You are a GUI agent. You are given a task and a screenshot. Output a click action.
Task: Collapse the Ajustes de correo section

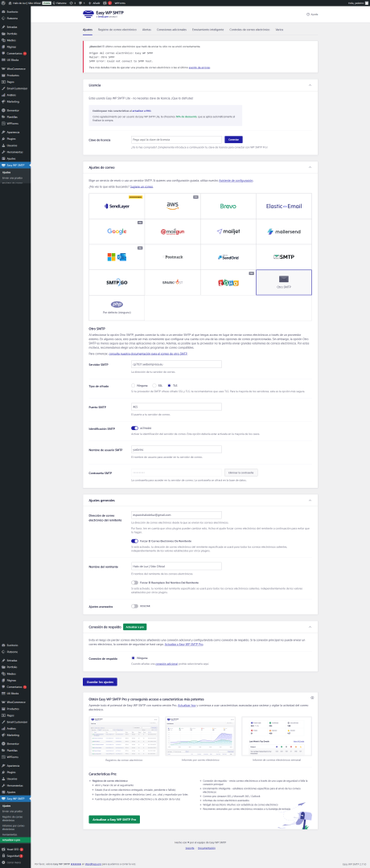point(310,166)
